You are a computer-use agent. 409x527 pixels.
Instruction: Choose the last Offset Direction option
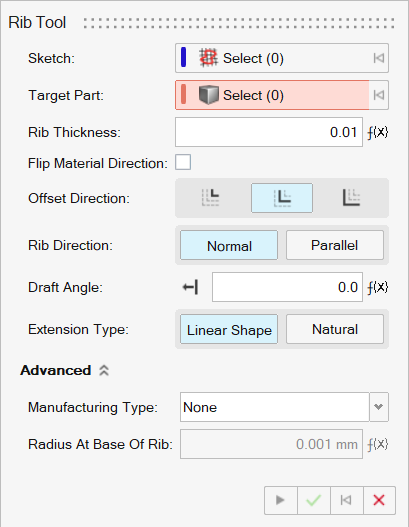tap(351, 198)
